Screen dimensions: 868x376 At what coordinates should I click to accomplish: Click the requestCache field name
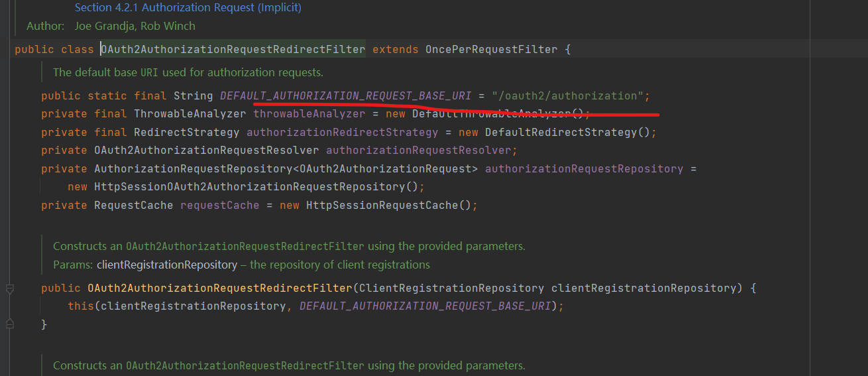(x=219, y=206)
